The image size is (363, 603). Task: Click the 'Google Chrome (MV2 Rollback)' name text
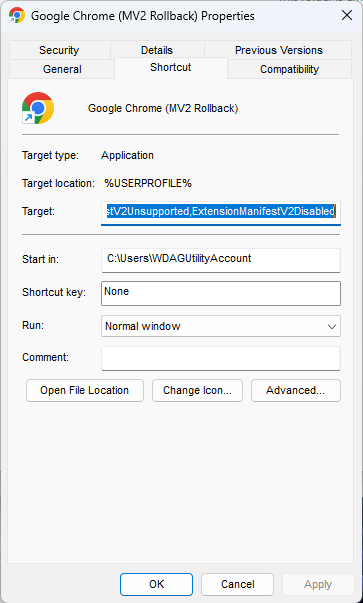coord(163,108)
